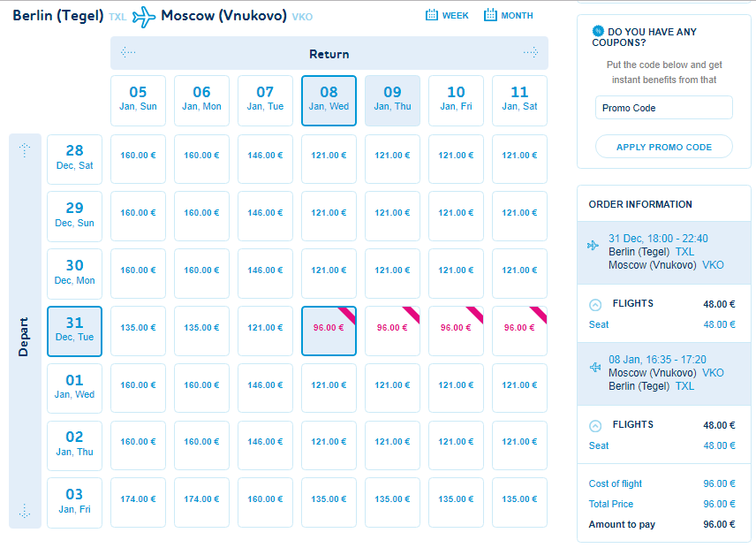Select return date 07 Jan, Tue
756x548 pixels.
(265, 101)
